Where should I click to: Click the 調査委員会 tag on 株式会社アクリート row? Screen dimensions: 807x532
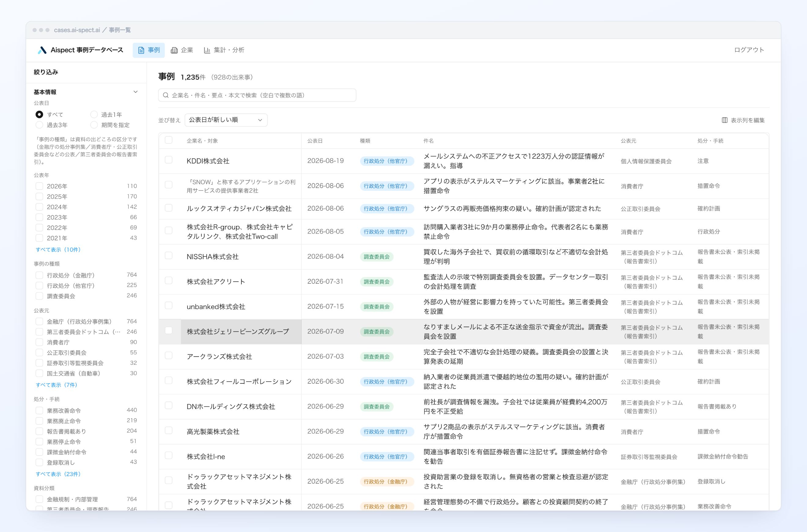pyautogui.click(x=377, y=282)
